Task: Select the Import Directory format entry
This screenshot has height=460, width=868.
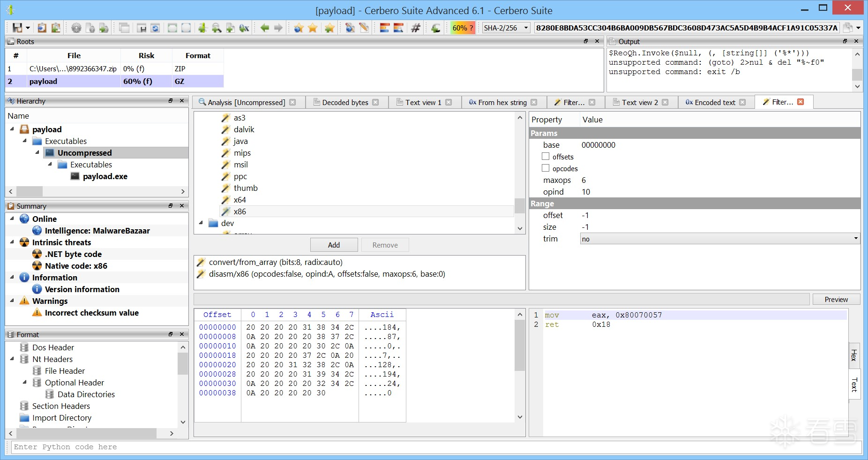Action: point(61,418)
